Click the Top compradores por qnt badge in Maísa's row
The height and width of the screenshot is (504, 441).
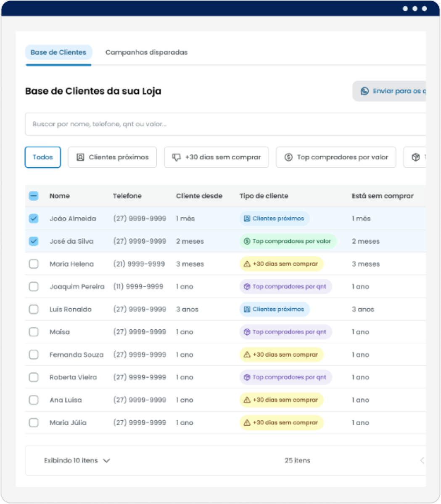point(285,332)
